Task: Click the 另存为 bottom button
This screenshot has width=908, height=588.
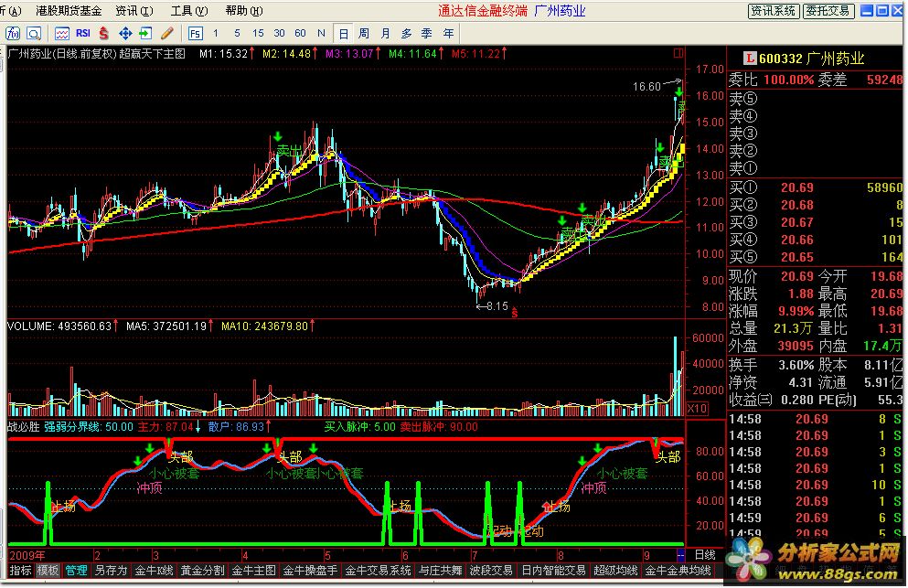Action: (111, 571)
